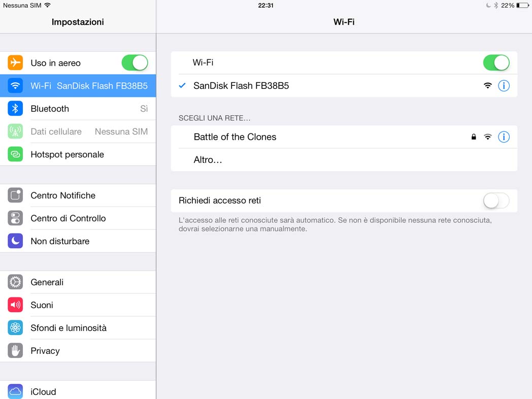Tap the Generali gear icon

15,282
